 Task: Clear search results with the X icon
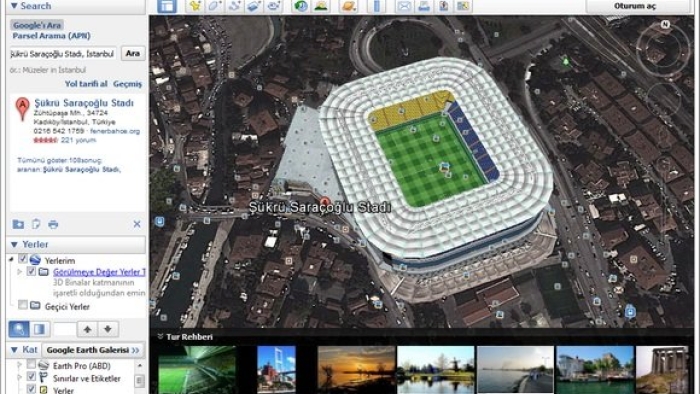pyautogui.click(x=137, y=224)
